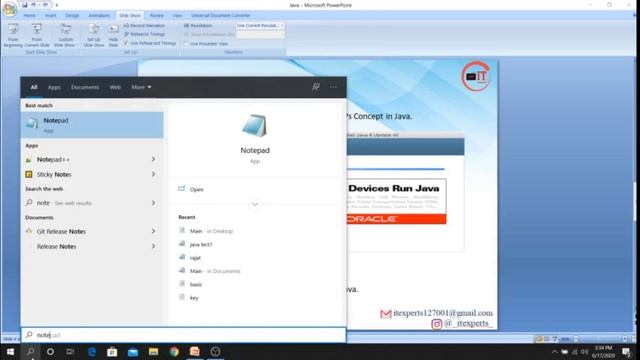The width and height of the screenshot is (640, 360).
Task: Select Web filter in search panel
Action: click(x=115, y=87)
